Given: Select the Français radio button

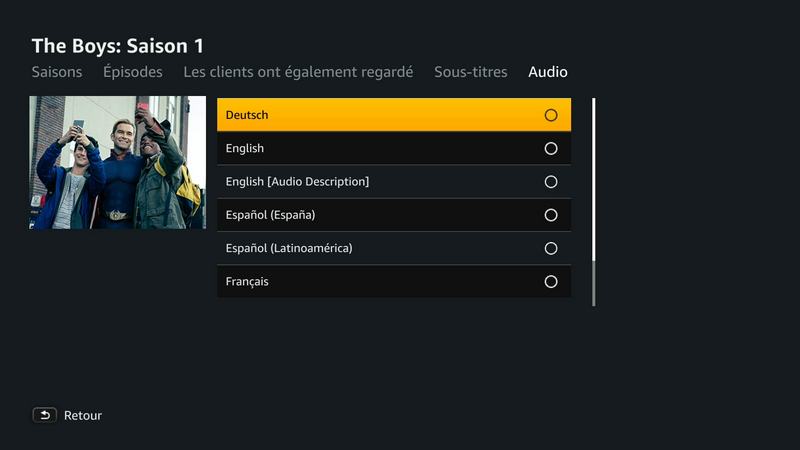Looking at the screenshot, I should tap(551, 282).
